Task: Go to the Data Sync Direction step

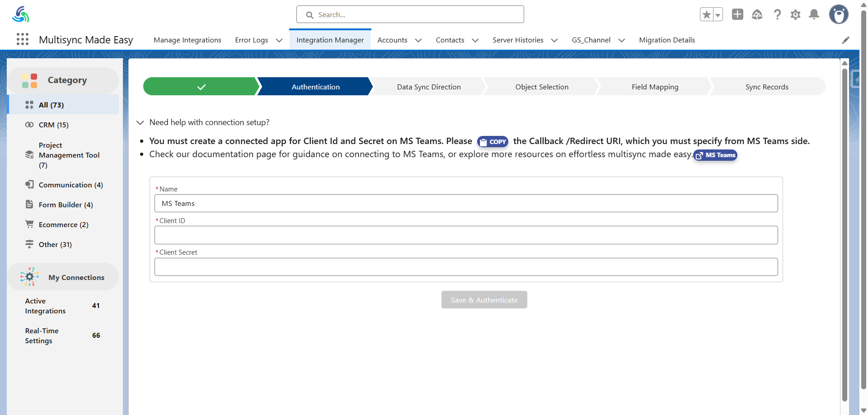Action: (428, 87)
